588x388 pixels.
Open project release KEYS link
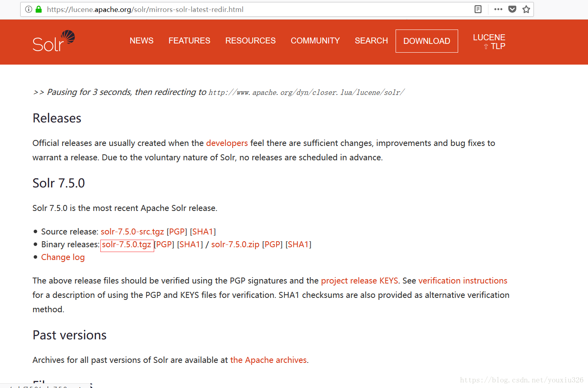(x=359, y=281)
